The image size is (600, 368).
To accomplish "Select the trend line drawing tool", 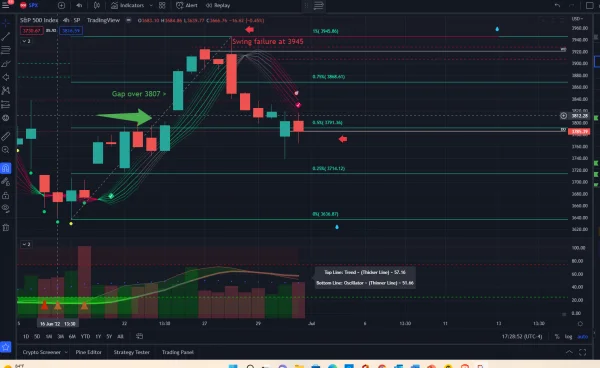I will (x=6, y=36).
